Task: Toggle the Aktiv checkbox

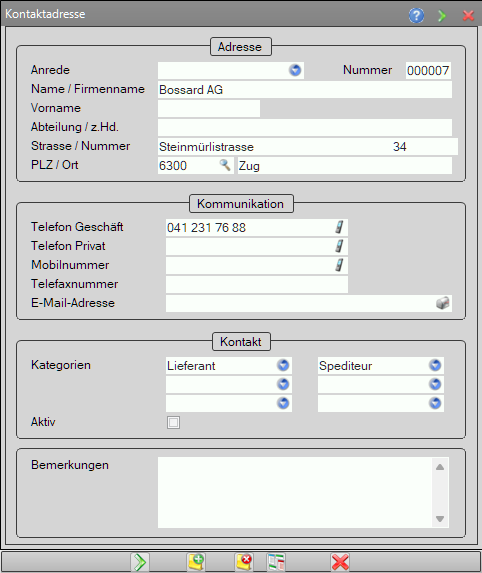Action: [x=173, y=422]
